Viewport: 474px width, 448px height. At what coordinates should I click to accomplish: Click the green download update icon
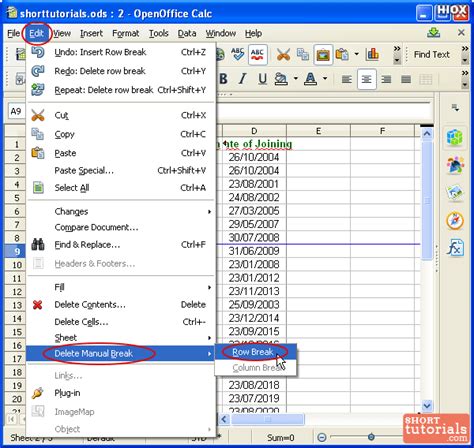point(433,33)
